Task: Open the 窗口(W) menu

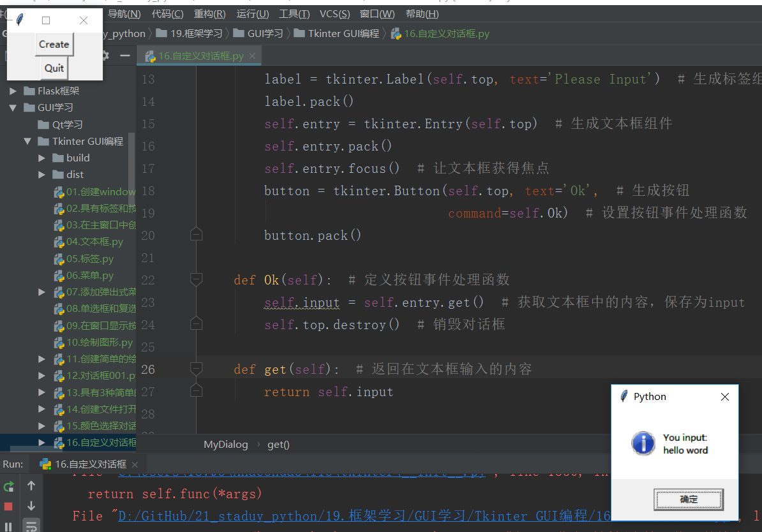Action: [377, 14]
